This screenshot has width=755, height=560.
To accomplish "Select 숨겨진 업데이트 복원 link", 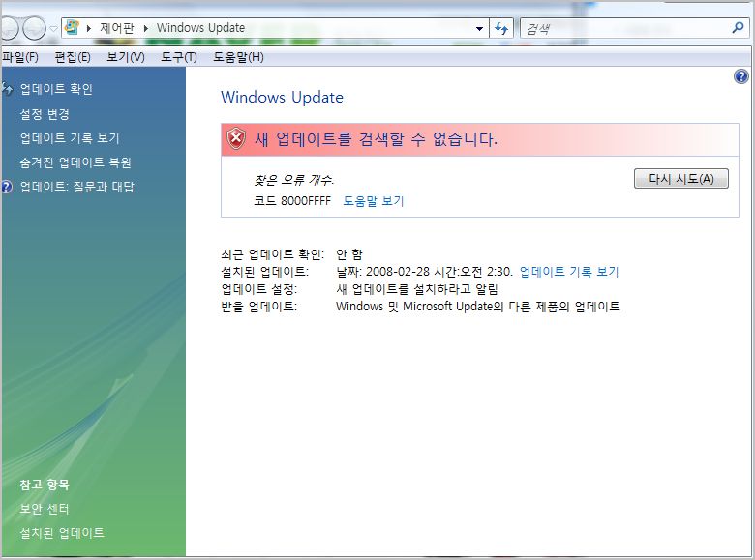I will pyautogui.click(x=75, y=162).
